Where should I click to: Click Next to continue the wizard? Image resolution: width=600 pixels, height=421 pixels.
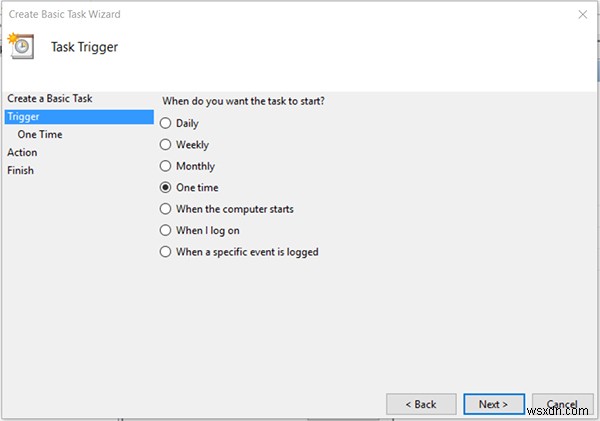pyautogui.click(x=494, y=404)
